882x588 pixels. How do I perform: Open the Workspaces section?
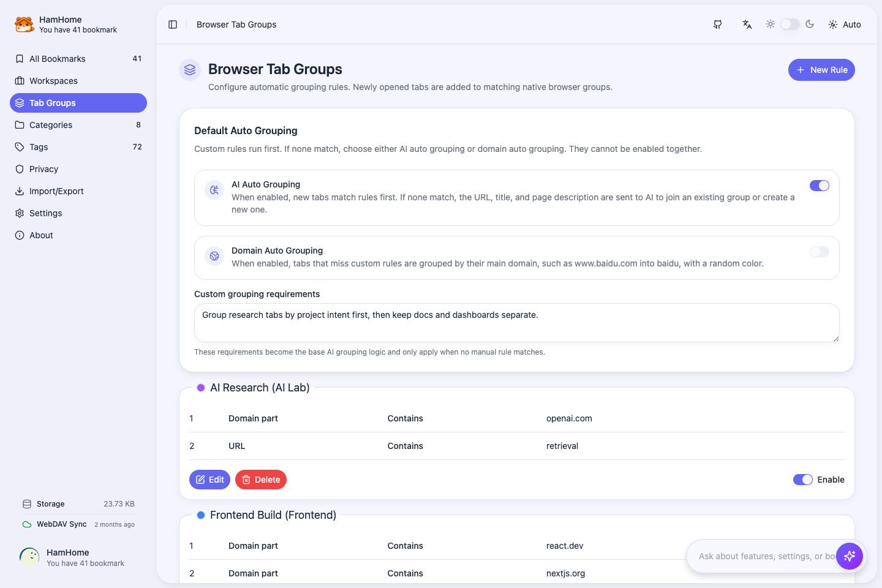click(78, 81)
